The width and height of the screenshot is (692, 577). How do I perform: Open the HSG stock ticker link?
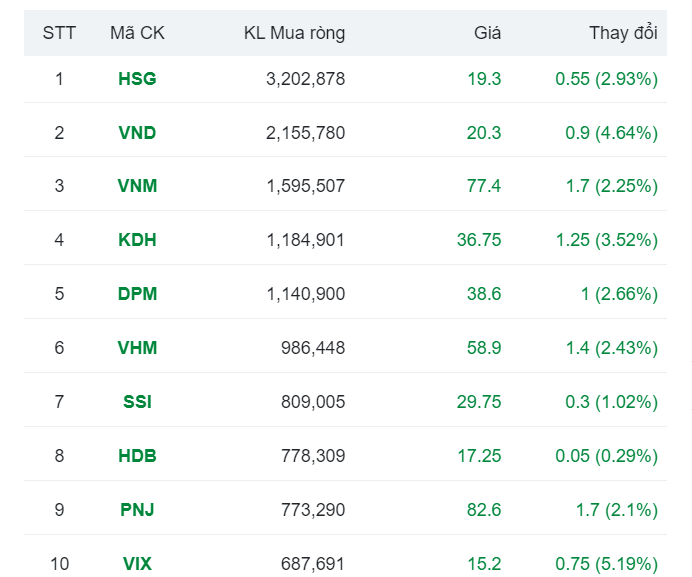(137, 79)
